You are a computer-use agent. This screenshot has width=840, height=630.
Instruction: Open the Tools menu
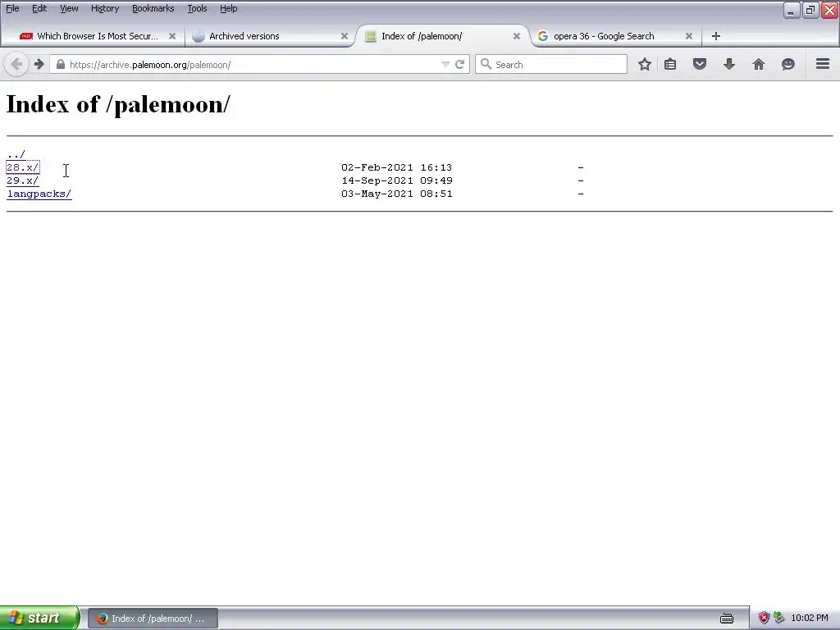(197, 8)
